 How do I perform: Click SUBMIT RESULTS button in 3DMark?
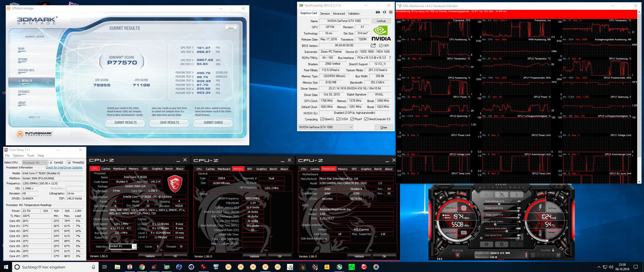coord(126,123)
